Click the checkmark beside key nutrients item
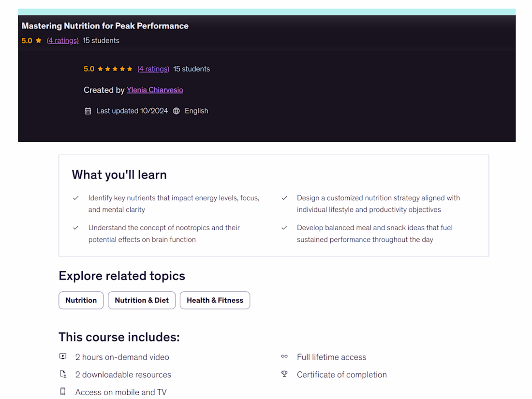Viewport: 532px width, 399px height. 75,198
